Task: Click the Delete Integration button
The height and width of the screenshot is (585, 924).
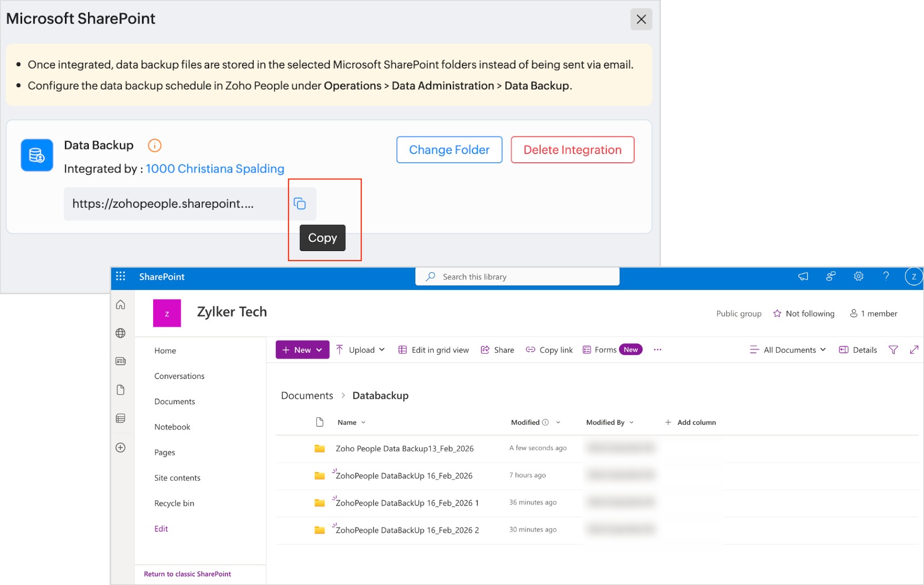Action: [x=572, y=150]
